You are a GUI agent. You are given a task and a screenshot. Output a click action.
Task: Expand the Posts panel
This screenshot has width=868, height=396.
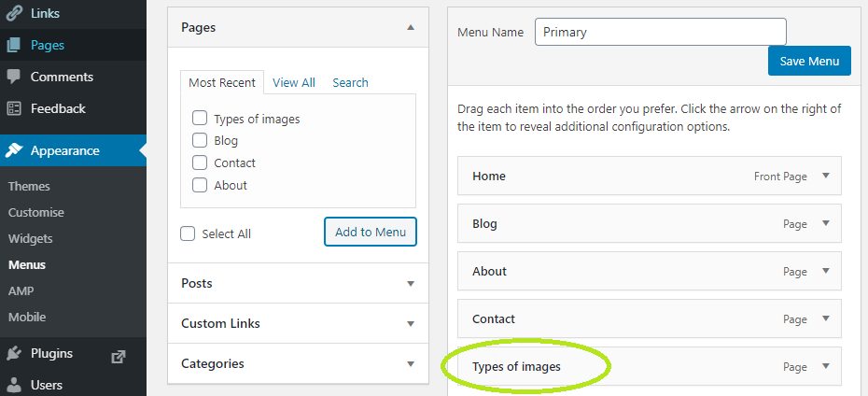tap(410, 284)
